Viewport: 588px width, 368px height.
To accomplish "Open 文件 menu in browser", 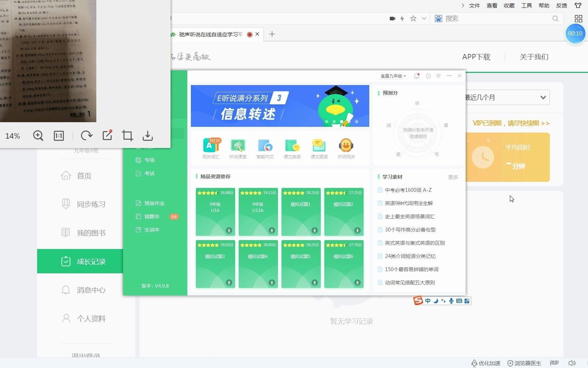I will coord(475,5).
